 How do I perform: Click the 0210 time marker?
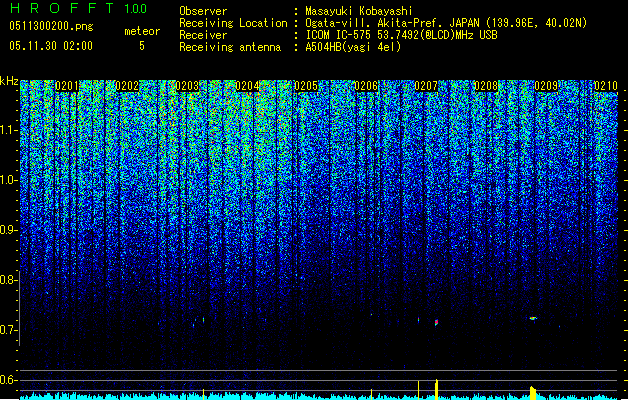click(x=606, y=86)
